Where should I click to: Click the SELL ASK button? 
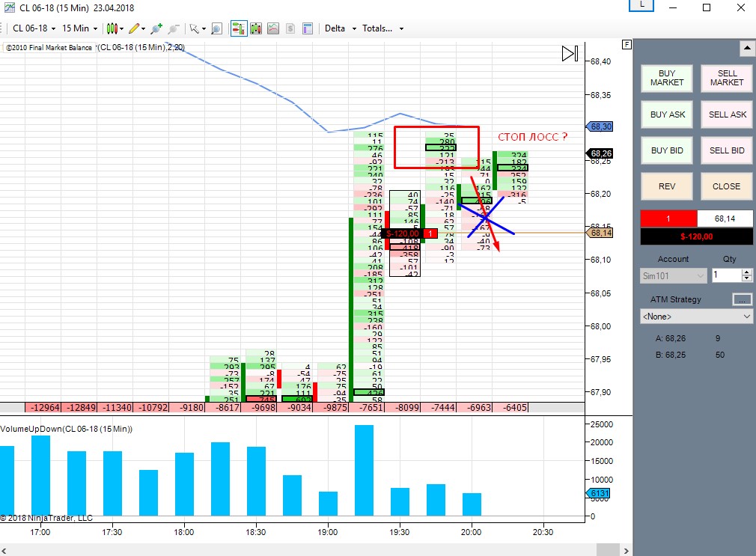(x=727, y=114)
